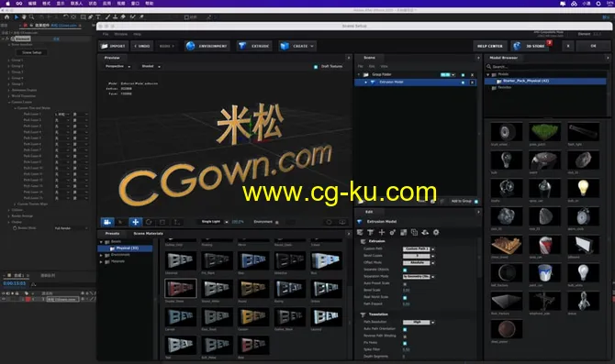
Task: Select the red highlighted bevel preset
Action: pos(181,289)
